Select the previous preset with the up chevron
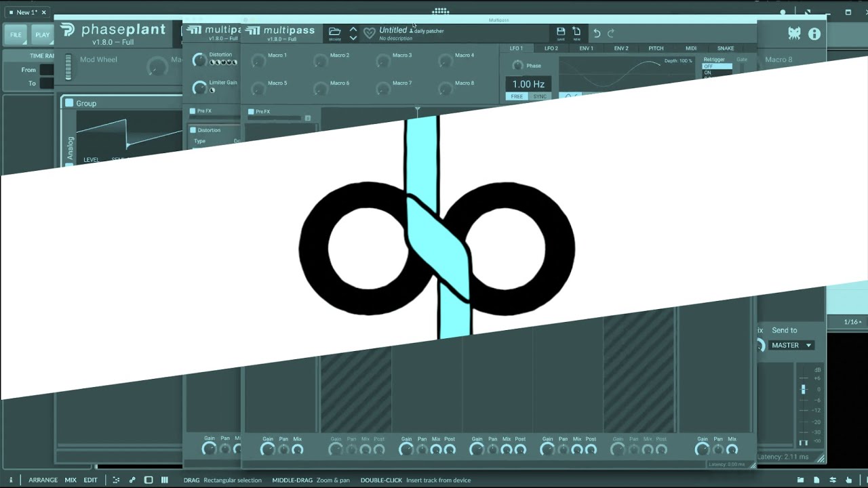868x488 pixels. [x=353, y=29]
